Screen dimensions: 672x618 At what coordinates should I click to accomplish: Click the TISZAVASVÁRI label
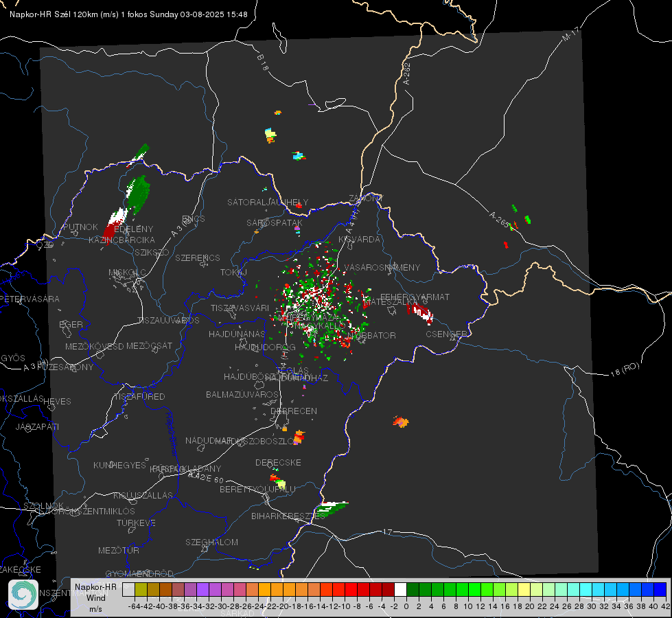click(x=240, y=308)
